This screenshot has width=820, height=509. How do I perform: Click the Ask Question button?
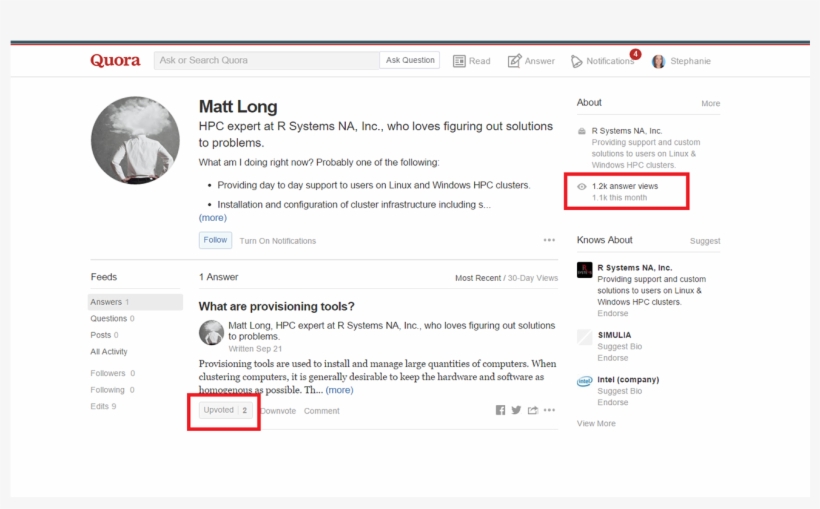pyautogui.click(x=410, y=60)
